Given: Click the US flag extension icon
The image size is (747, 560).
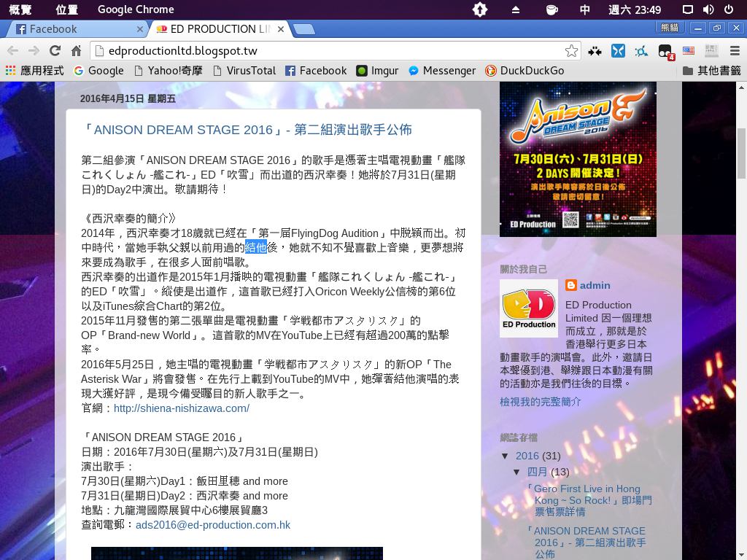Looking at the screenshot, I should click(689, 50).
